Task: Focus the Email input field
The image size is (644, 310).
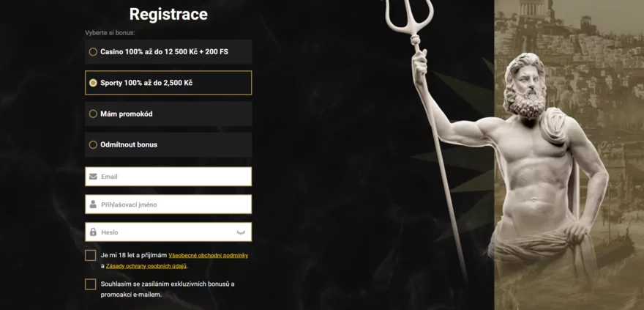Action: coord(168,177)
